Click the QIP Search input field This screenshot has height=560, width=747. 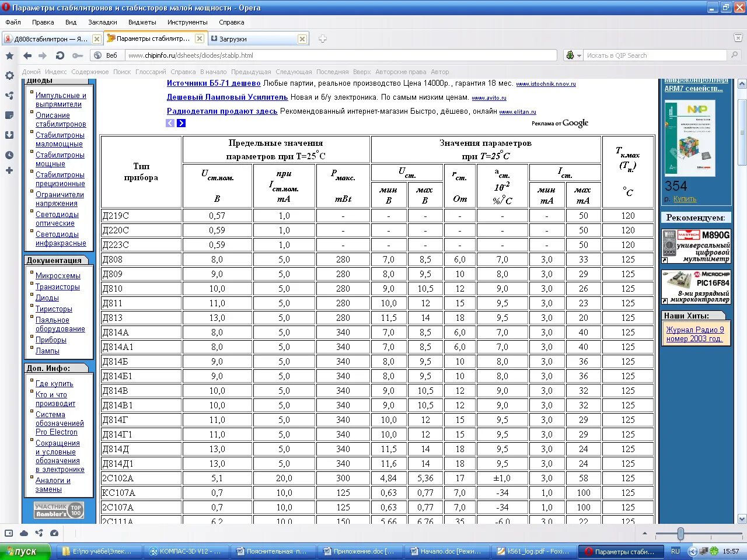coord(655,55)
